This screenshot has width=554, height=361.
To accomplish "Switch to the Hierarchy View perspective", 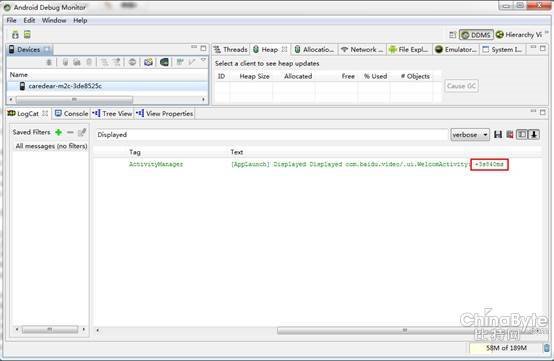I will pyautogui.click(x=518, y=35).
